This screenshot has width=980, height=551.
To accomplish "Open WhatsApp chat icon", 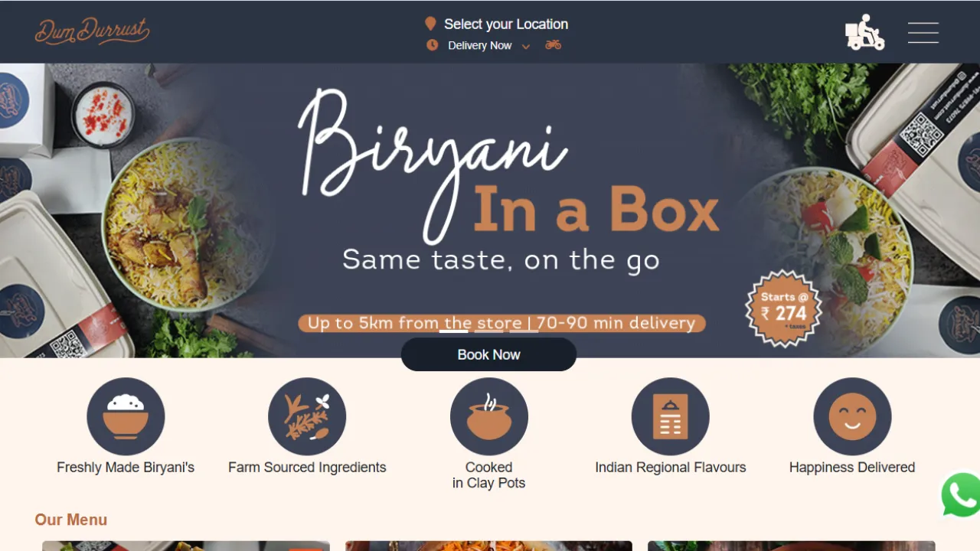I will pyautogui.click(x=962, y=495).
